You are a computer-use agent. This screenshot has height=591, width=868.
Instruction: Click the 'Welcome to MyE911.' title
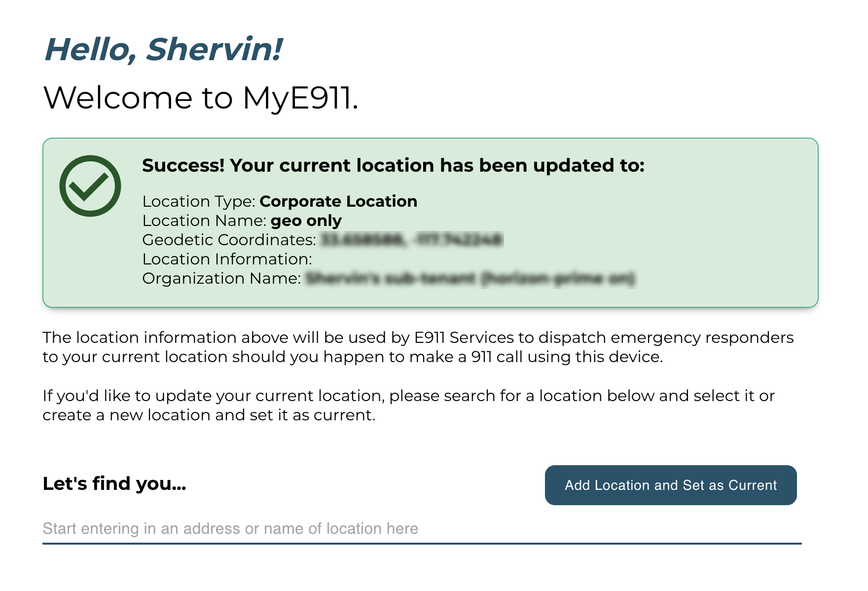pyautogui.click(x=201, y=97)
